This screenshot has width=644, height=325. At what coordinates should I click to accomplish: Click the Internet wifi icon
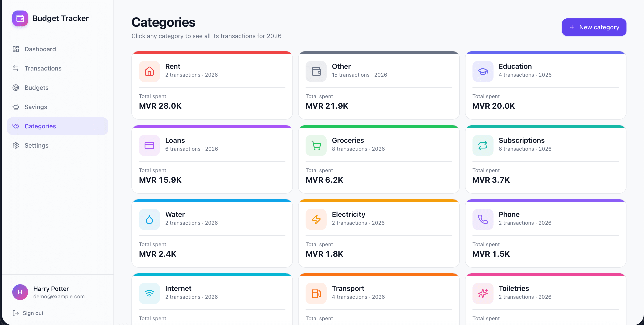(149, 293)
